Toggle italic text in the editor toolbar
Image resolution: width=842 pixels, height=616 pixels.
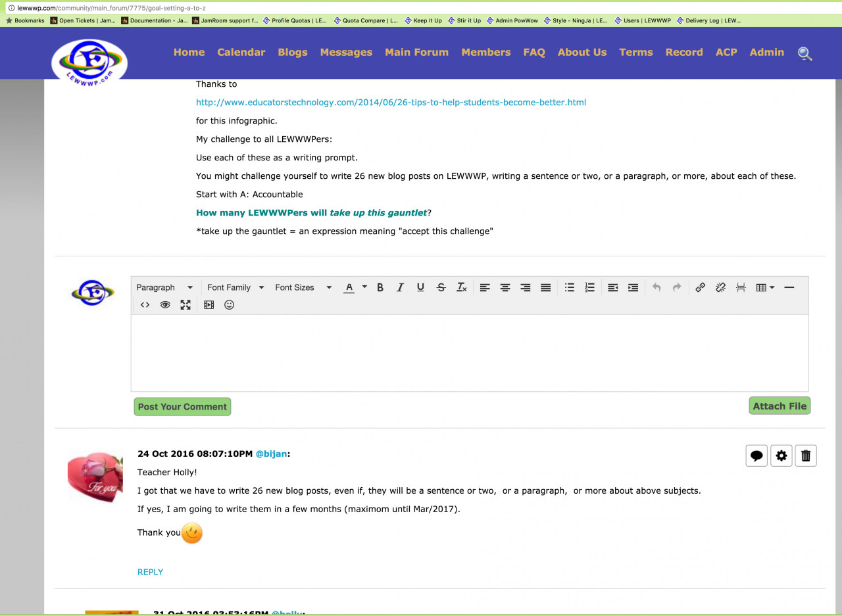pos(400,287)
